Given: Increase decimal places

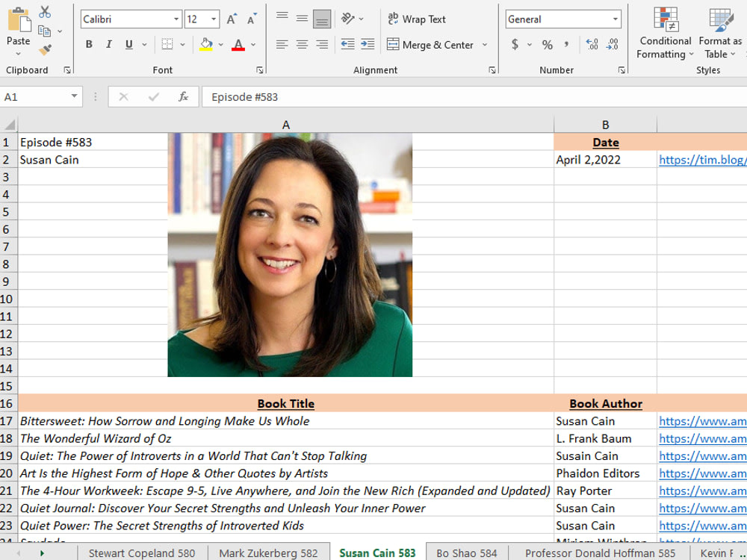Looking at the screenshot, I should point(592,45).
